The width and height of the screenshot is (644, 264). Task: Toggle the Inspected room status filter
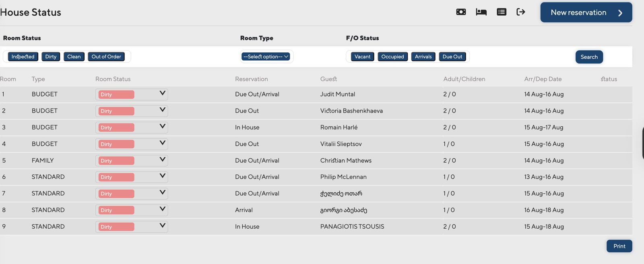[23, 57]
